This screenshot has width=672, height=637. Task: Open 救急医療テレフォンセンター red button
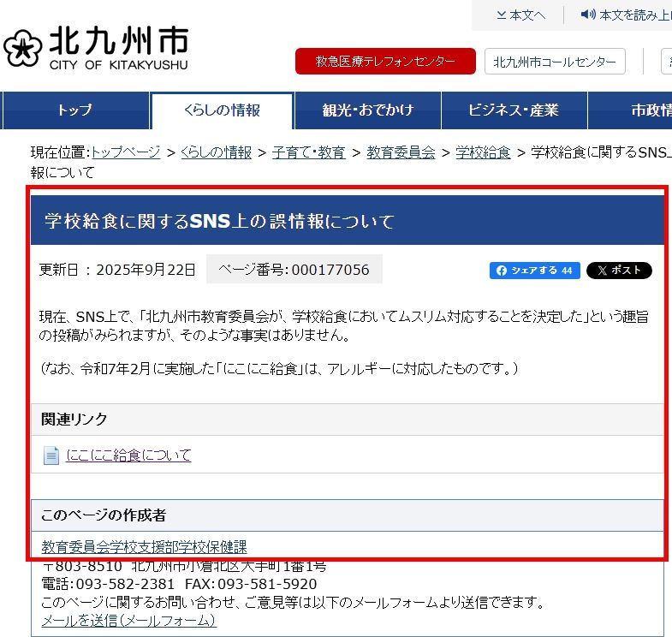(385, 62)
